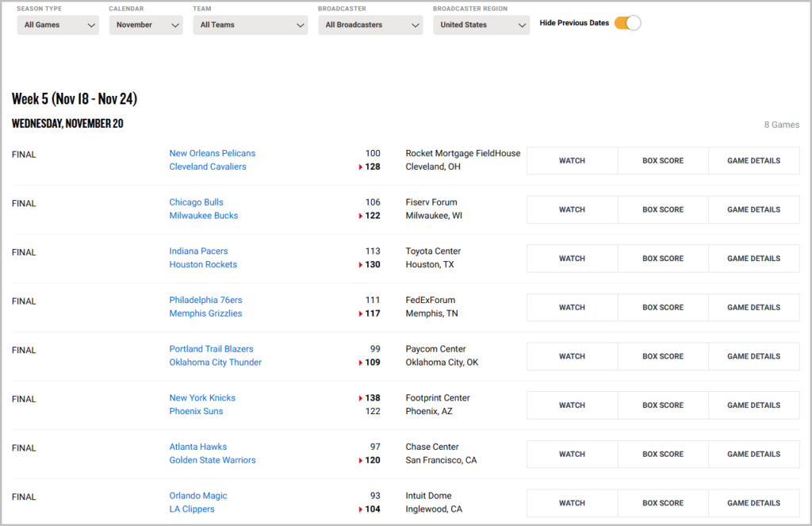Toggle the Hide Previous Dates switch
The height and width of the screenshot is (526, 812).
[627, 23]
